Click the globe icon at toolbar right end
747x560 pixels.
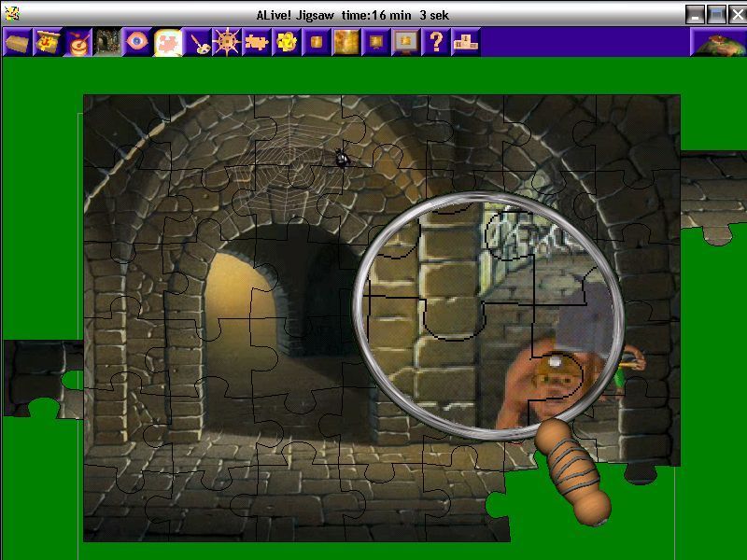(x=719, y=42)
